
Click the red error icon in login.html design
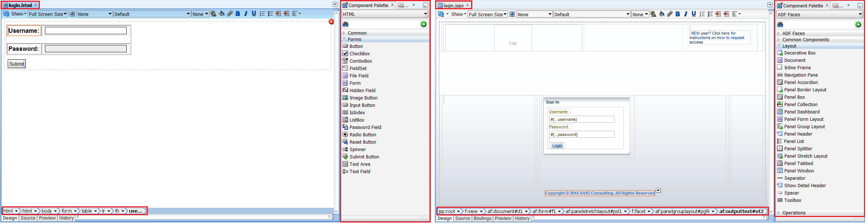(x=331, y=22)
